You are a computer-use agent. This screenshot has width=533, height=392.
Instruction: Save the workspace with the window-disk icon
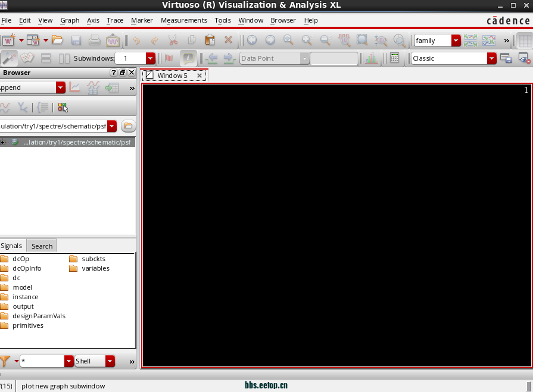[x=506, y=58]
